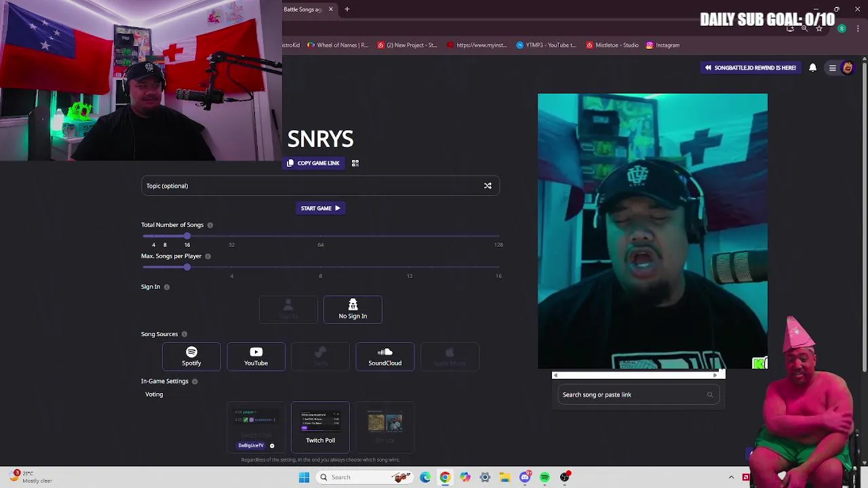868x488 pixels.
Task: Open Copilot from the taskbar
Action: 465,477
